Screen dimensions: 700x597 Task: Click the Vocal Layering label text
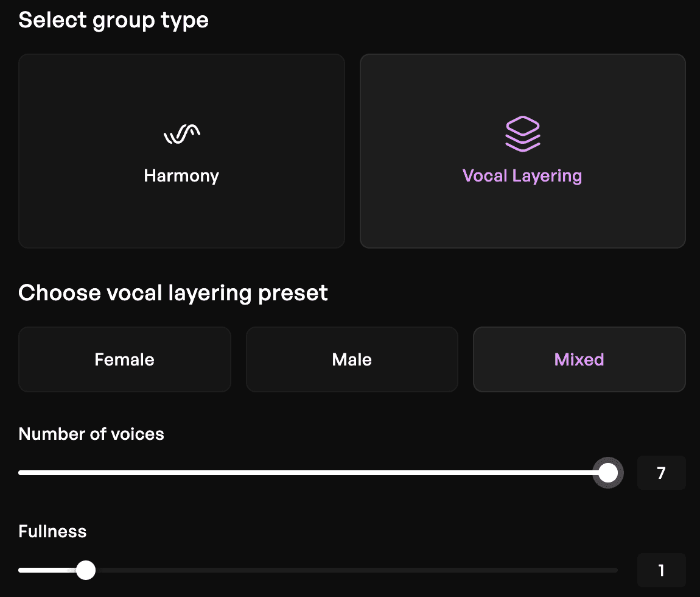[522, 175]
